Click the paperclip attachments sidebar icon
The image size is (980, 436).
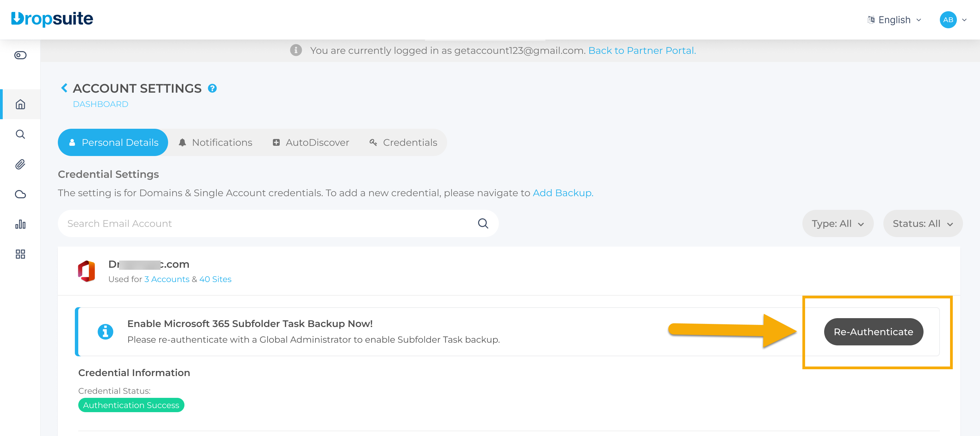20,165
